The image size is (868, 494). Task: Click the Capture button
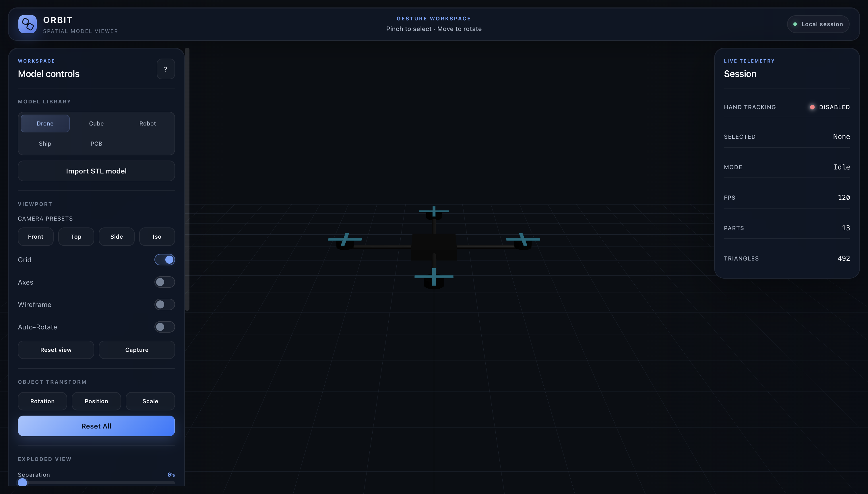pos(137,350)
